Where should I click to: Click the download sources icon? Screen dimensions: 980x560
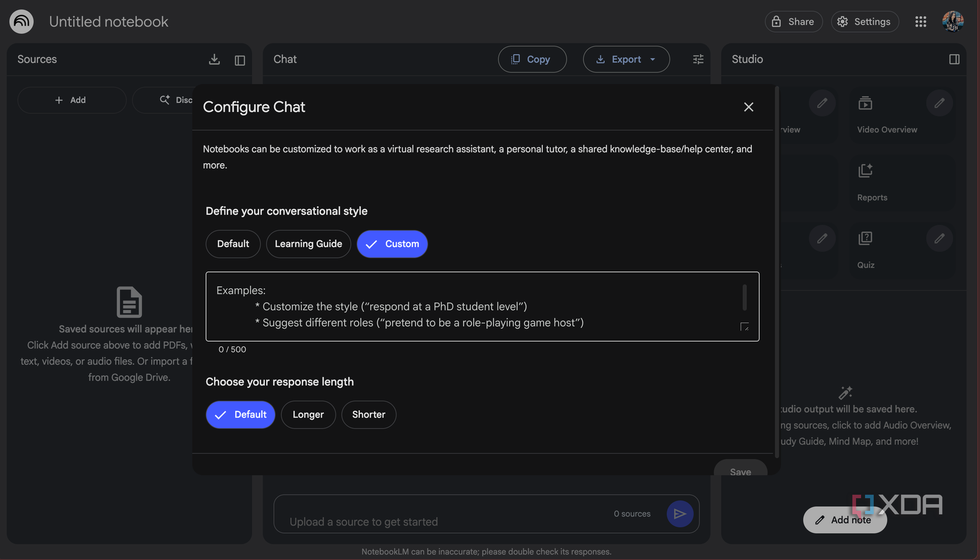(214, 59)
